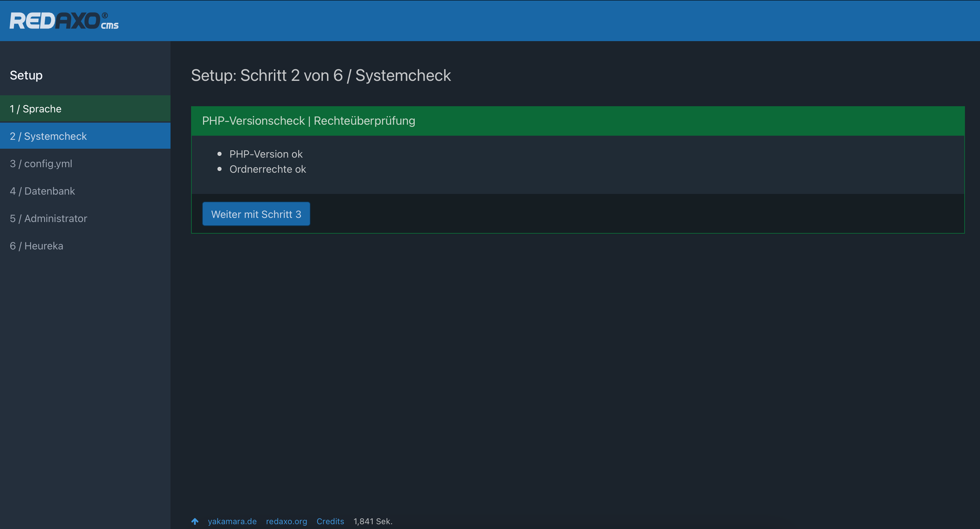Click the PHP-Version ok list entry
The image size is (980, 529).
tap(266, 154)
